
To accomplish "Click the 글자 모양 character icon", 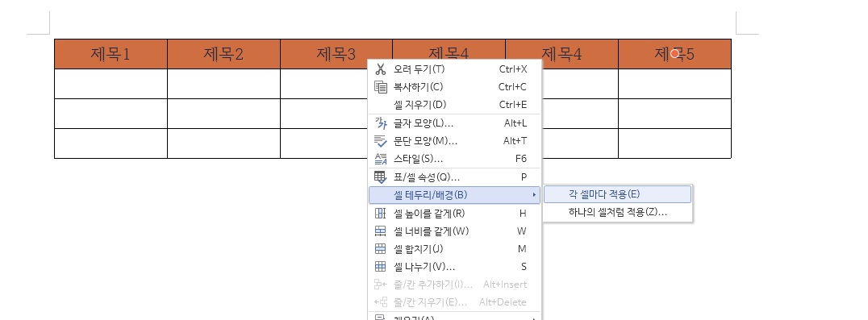I will point(380,123).
